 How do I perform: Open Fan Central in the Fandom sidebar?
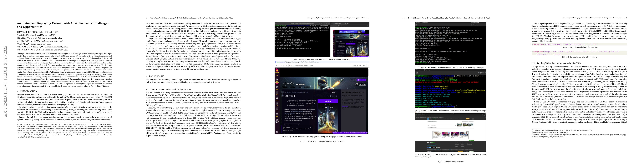[x=277, y=81]
